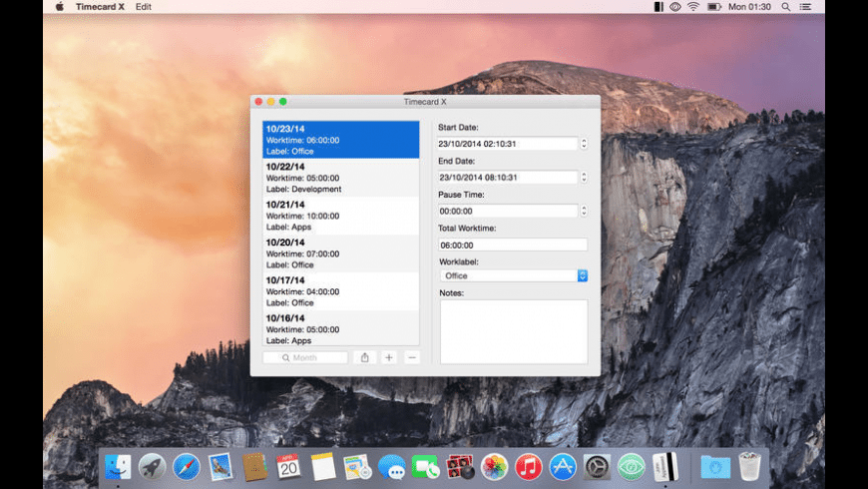Open Maps from the Dock
The height and width of the screenshot is (489, 868).
357,467
